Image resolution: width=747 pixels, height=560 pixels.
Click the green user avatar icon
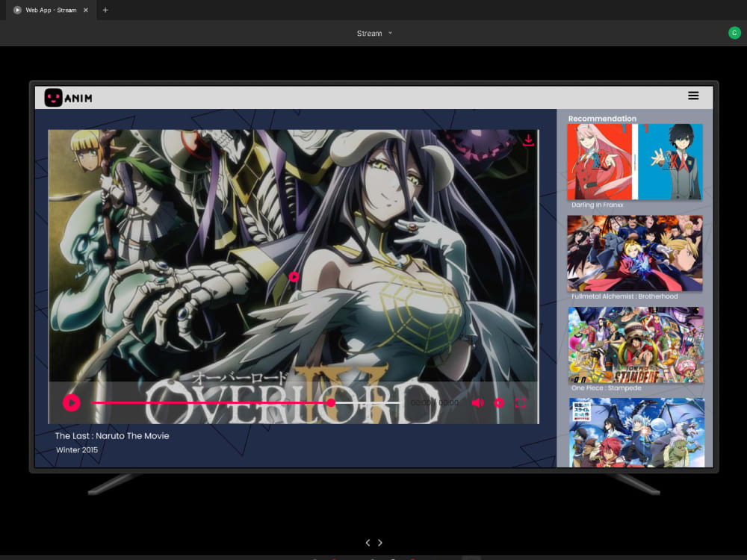point(734,33)
